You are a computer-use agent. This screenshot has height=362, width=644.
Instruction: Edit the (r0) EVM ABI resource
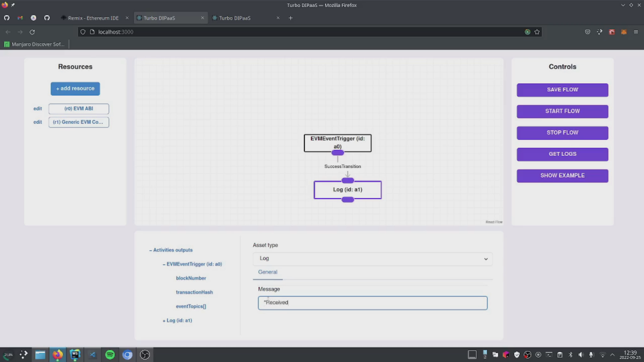click(37, 109)
